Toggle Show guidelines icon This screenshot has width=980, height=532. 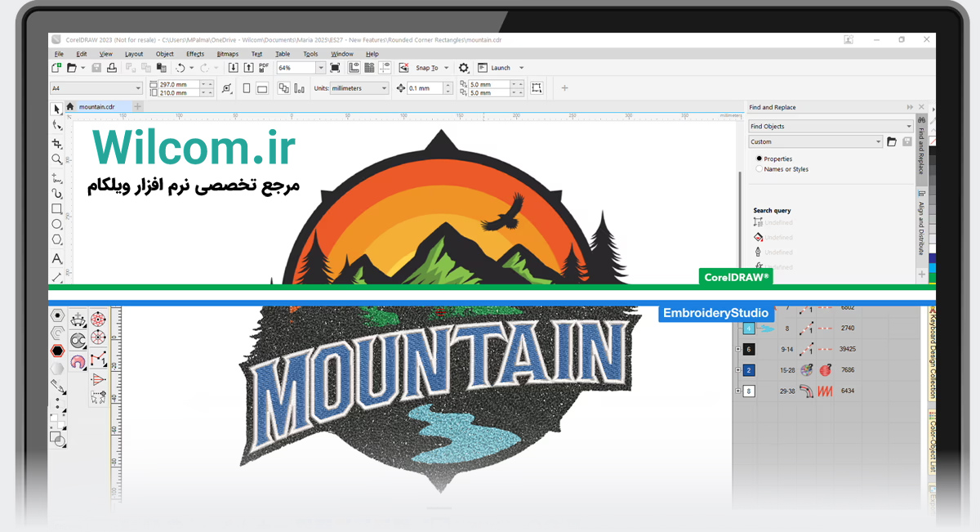click(385, 68)
